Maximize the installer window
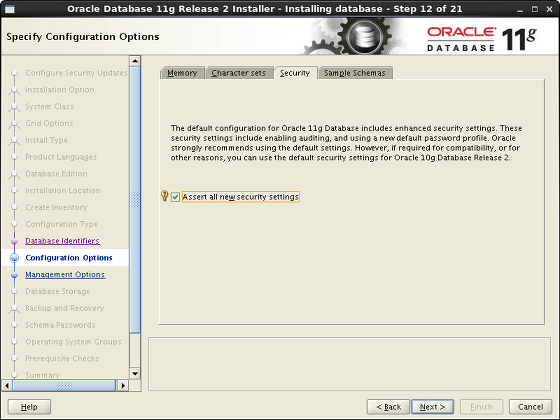 pos(535,9)
